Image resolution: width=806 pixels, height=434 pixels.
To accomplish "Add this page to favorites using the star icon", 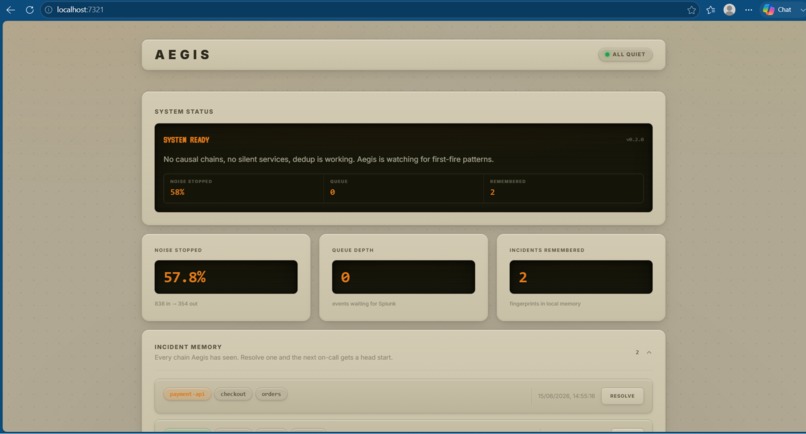I will (691, 10).
